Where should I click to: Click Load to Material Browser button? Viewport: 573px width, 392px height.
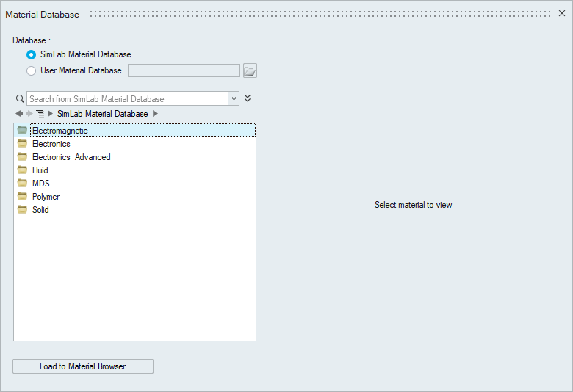[x=83, y=366]
